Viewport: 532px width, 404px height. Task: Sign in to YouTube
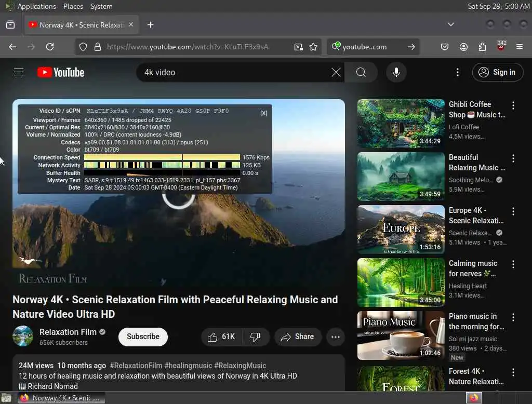(x=497, y=72)
